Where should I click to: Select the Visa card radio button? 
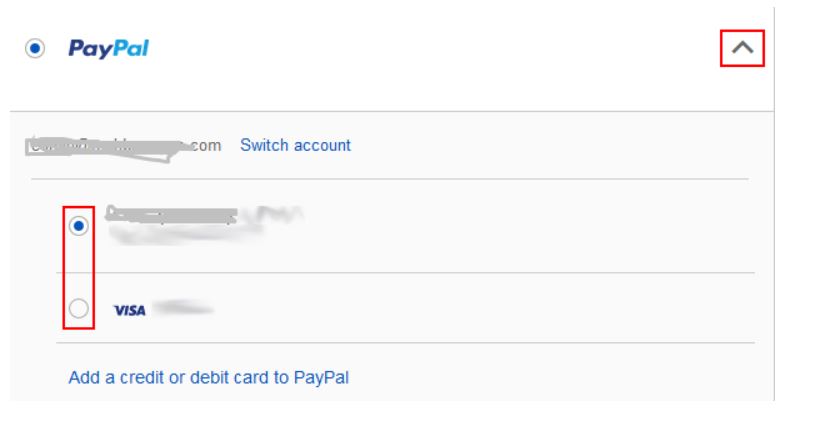point(79,309)
